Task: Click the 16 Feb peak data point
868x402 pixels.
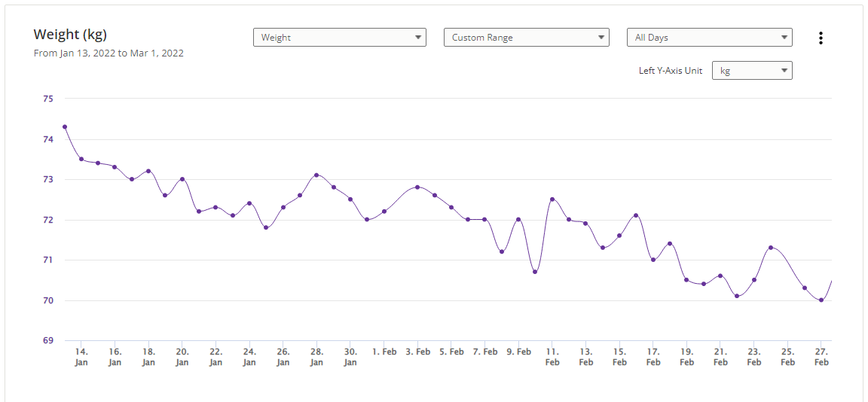Action: coord(636,215)
